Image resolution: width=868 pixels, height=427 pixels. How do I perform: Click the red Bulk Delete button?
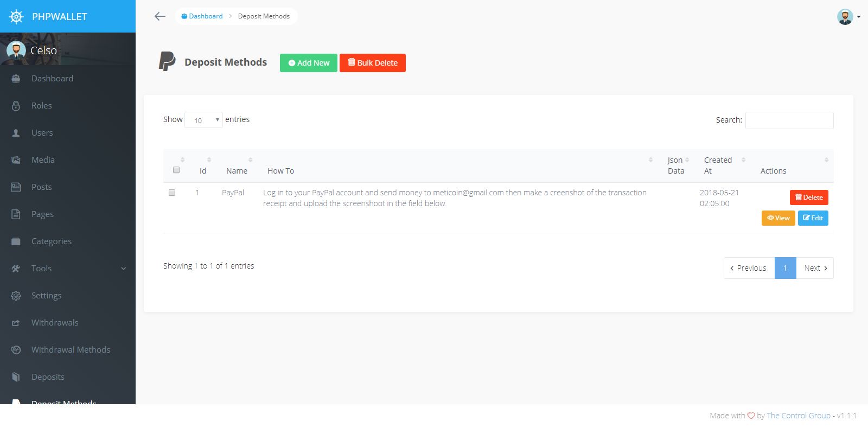(x=373, y=63)
